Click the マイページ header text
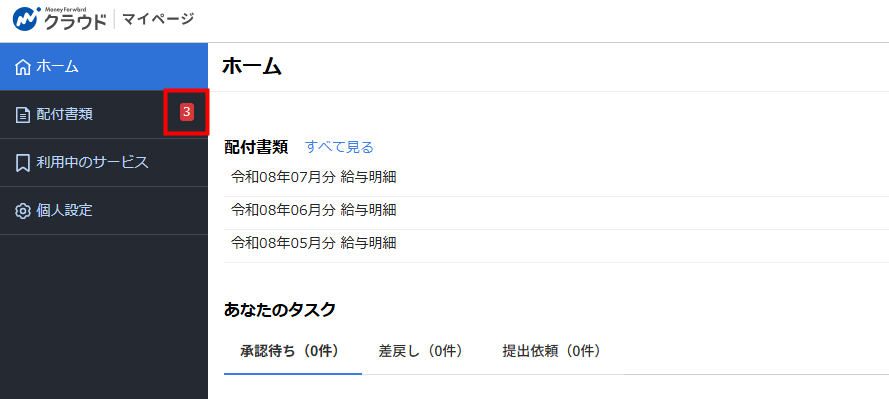 (x=158, y=19)
